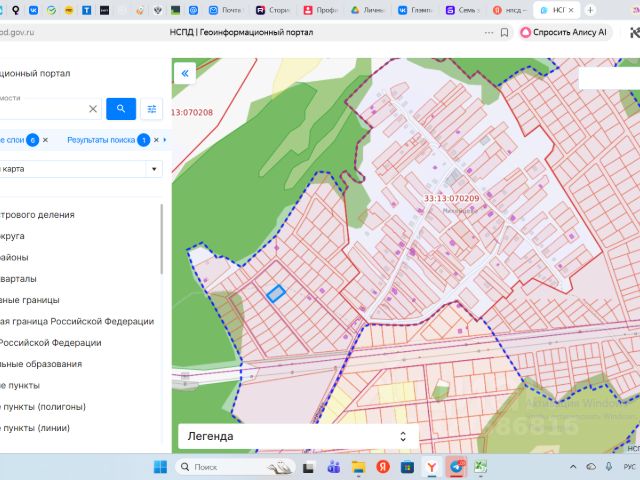Collapse the side panel with double-arrow button
640x480 pixels.
[185, 73]
